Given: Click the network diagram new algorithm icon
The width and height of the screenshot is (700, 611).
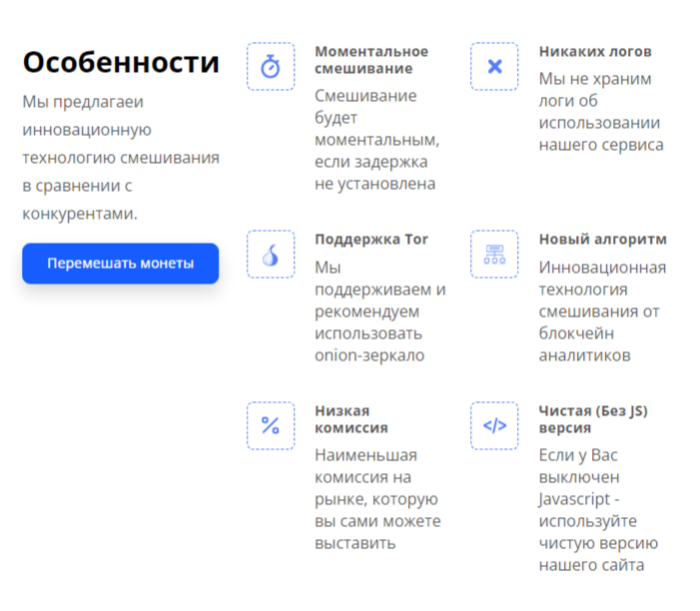Looking at the screenshot, I should click(x=494, y=255).
